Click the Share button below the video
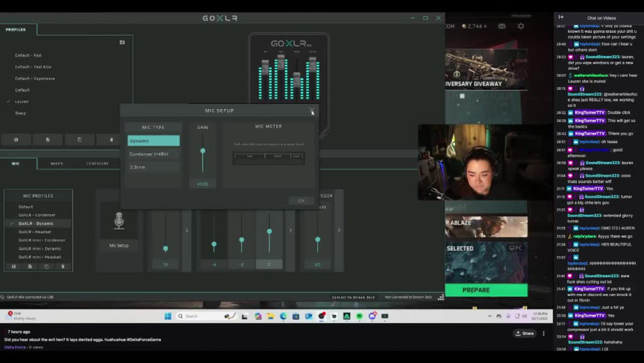The width and height of the screenshot is (644, 363). tap(525, 333)
